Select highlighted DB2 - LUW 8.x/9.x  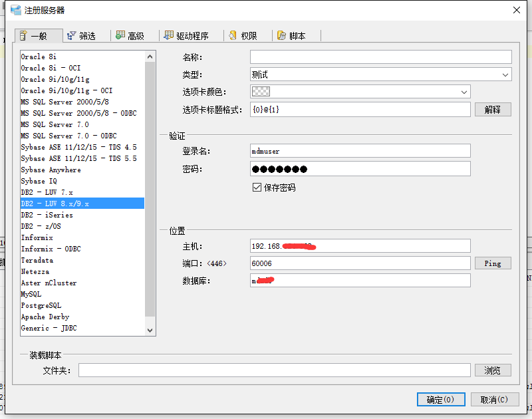82,204
